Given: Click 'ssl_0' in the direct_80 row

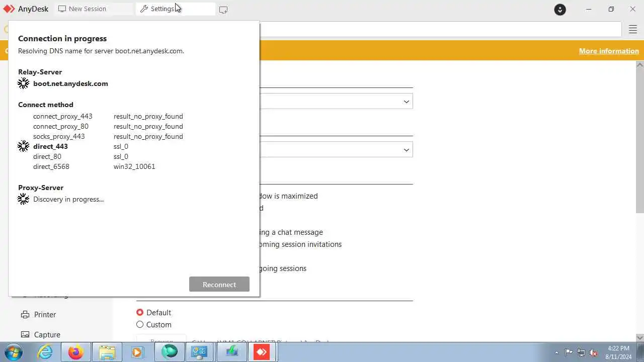Looking at the screenshot, I should coord(121,156).
